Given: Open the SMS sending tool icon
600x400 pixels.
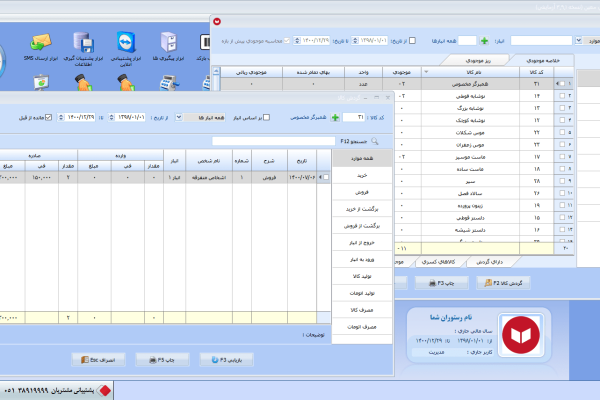Looking at the screenshot, I should (41, 42).
